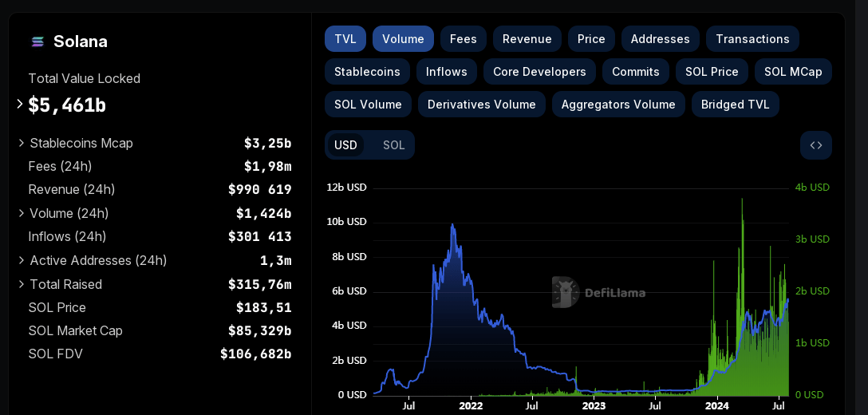868x415 pixels.
Task: Turn on the Revenue chart series
Action: click(527, 39)
